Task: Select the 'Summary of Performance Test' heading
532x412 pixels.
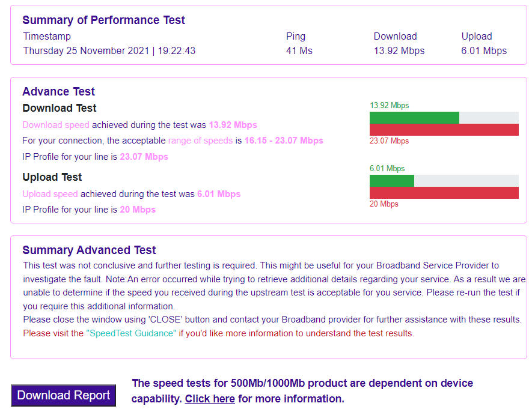Action: click(x=103, y=20)
